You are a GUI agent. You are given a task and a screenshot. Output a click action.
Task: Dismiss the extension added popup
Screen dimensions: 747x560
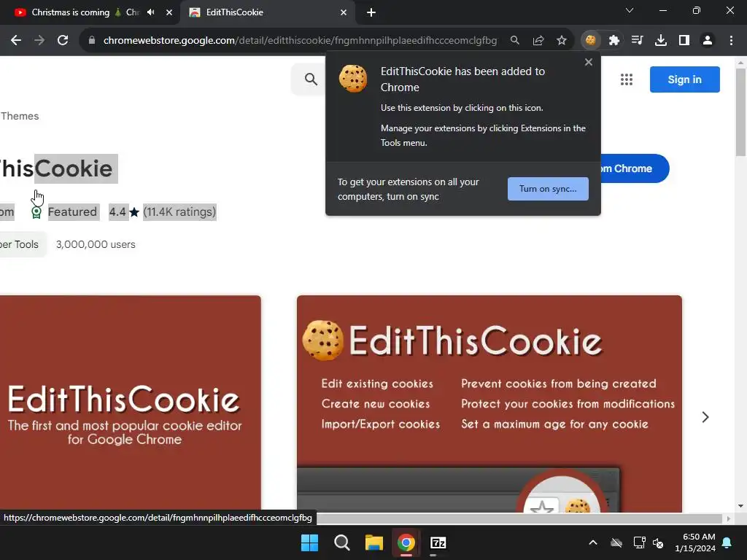click(x=589, y=62)
